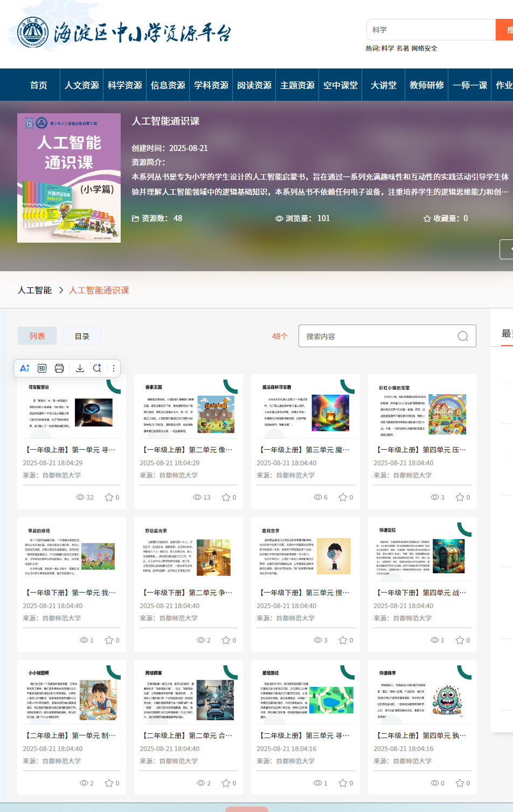
Task: Click the magnifier icon in the 搜索内容 box
Action: (x=462, y=336)
